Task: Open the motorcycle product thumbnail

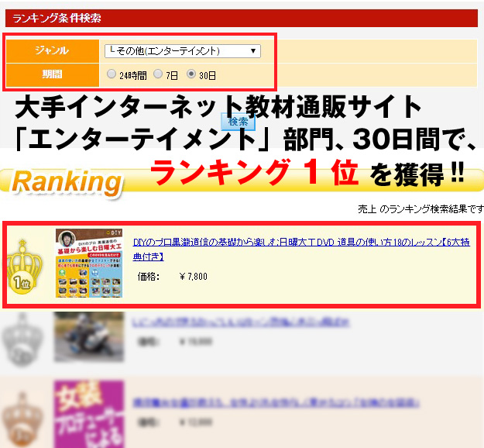Action: [x=89, y=336]
